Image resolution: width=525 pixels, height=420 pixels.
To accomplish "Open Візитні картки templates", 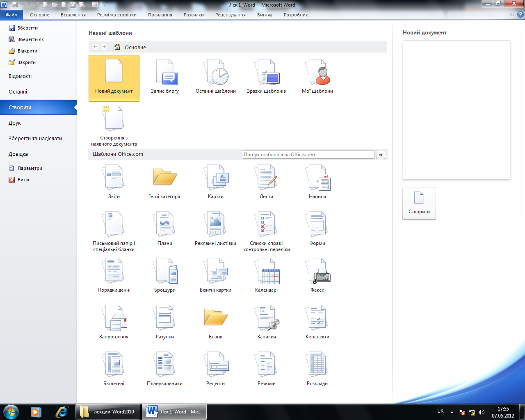I will (x=216, y=275).
